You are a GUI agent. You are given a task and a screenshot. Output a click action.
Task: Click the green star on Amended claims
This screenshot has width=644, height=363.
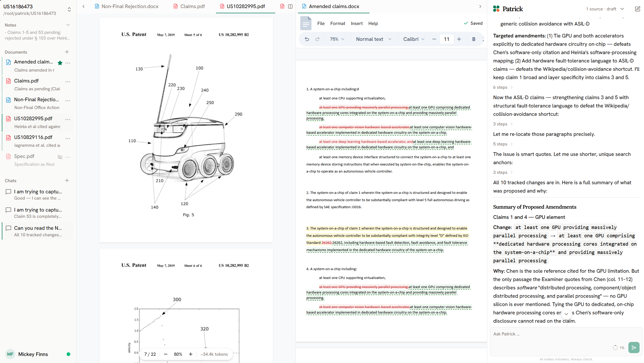point(60,62)
